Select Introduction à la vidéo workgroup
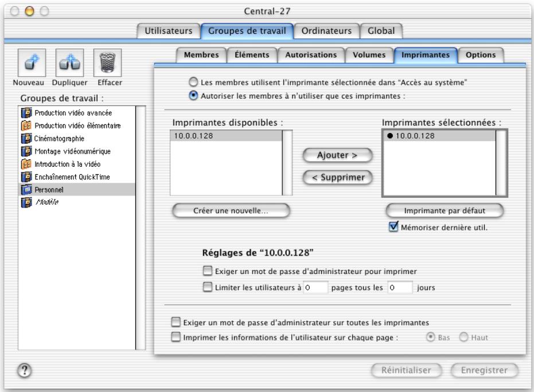Image resolution: width=534 pixels, height=392 pixels. tap(77, 164)
